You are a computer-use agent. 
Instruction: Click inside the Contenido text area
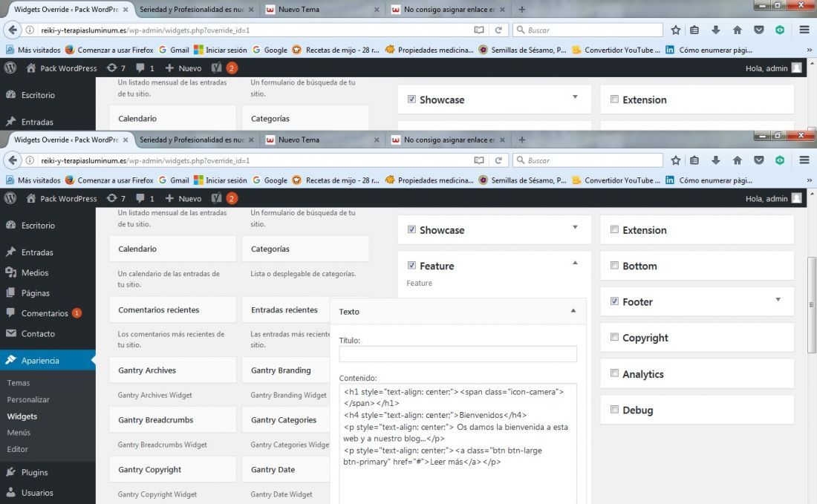tap(458, 444)
